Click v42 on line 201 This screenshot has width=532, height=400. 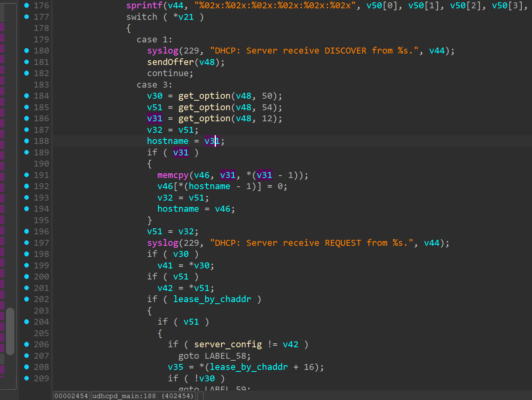[x=165, y=288]
